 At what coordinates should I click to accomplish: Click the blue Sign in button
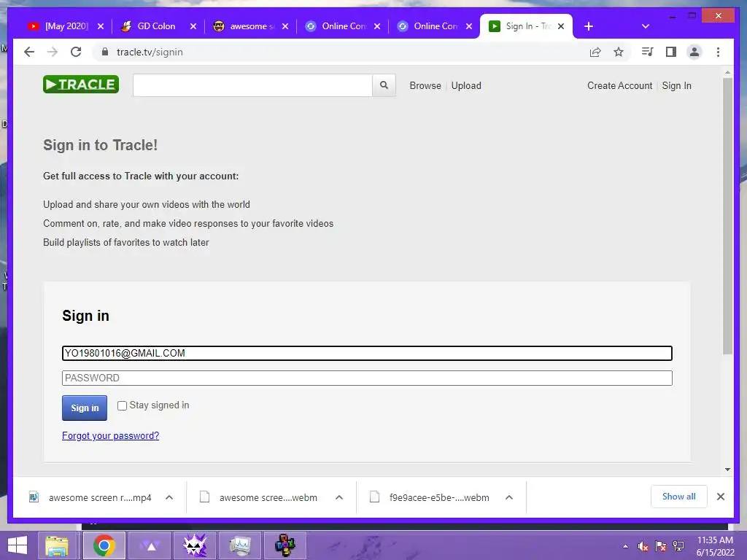(x=85, y=408)
